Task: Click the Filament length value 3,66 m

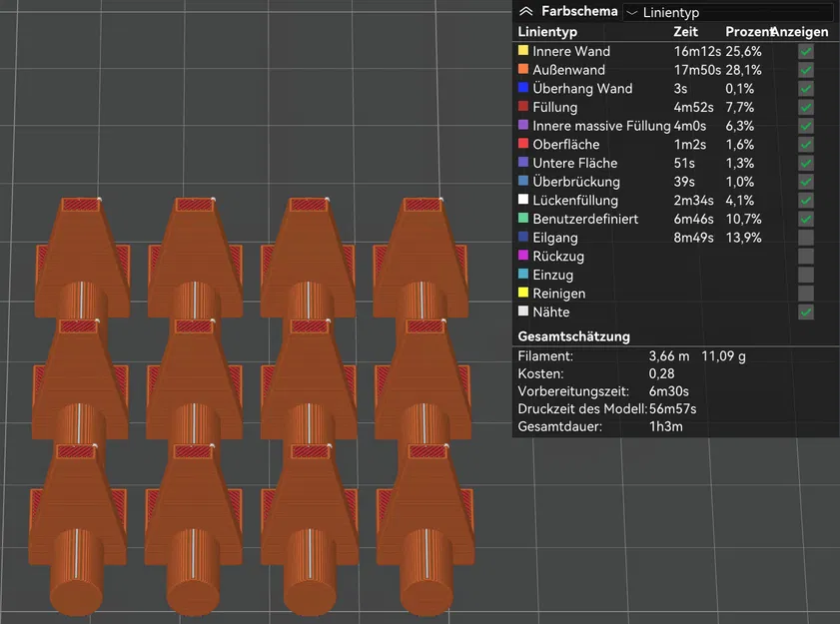Action: coord(669,356)
